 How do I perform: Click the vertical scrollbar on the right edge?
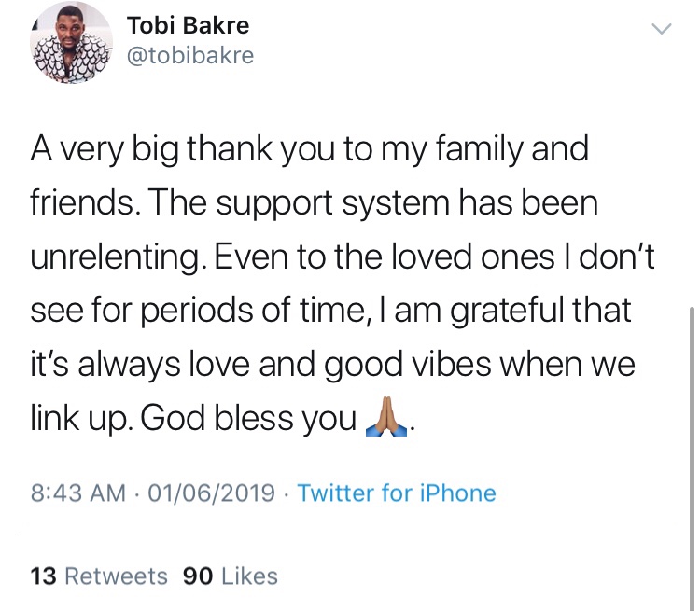(691, 420)
